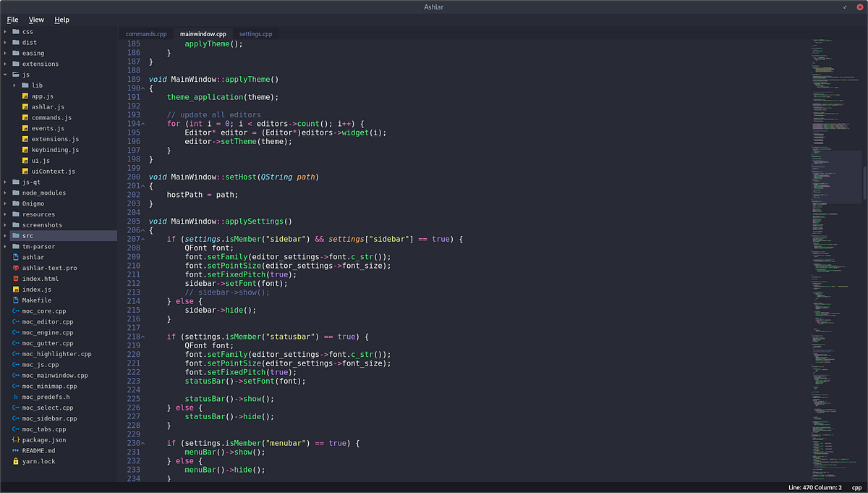The image size is (868, 493).
Task: Switch to the settings.cpp tab
Action: pos(256,33)
